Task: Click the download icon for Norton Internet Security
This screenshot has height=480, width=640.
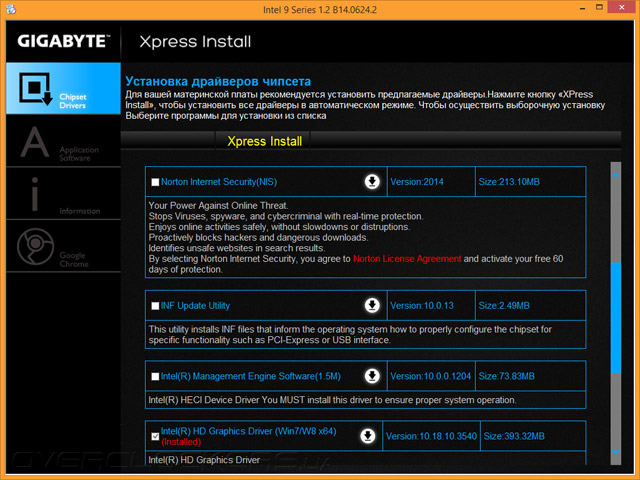Action: [372, 182]
